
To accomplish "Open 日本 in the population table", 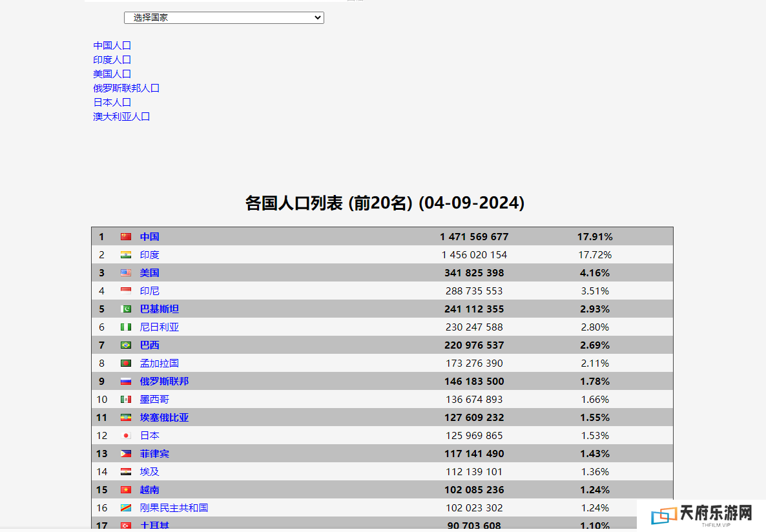I will (x=149, y=435).
